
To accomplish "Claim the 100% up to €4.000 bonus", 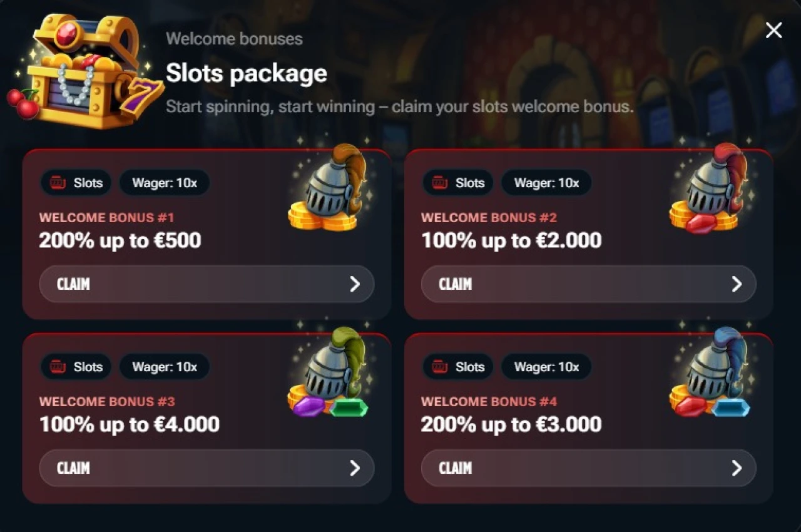I will pos(207,468).
